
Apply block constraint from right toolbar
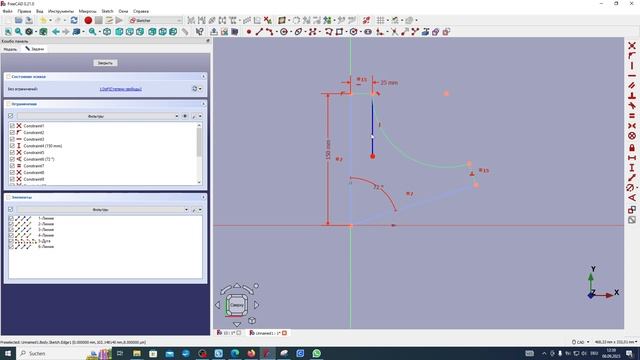(x=632, y=136)
